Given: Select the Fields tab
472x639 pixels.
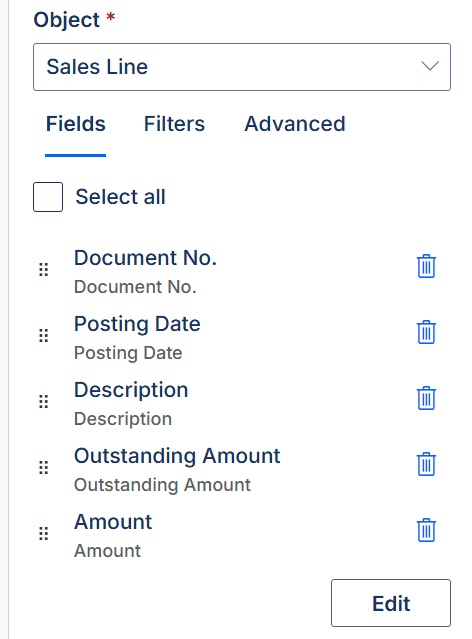Looking at the screenshot, I should click(x=75, y=124).
